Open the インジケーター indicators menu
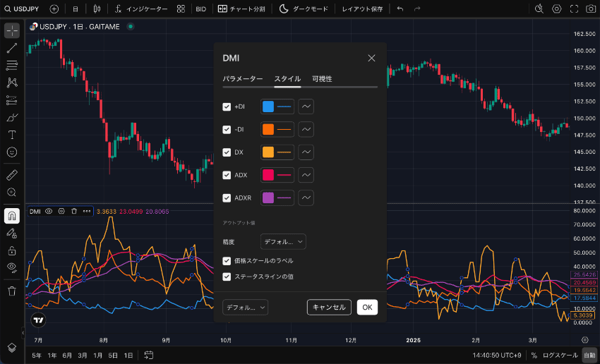Screen dimensions: 600x364 [x=142, y=8]
